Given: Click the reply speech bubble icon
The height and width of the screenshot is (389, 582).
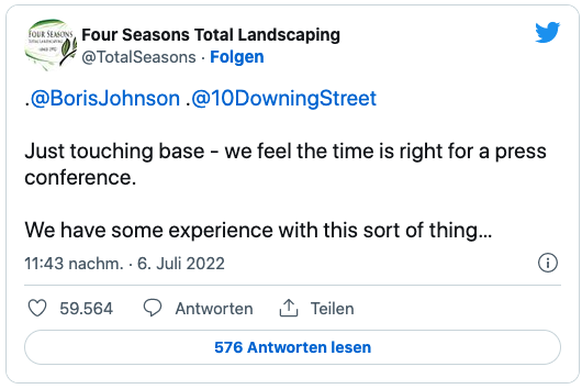Looking at the screenshot, I should point(153,308).
